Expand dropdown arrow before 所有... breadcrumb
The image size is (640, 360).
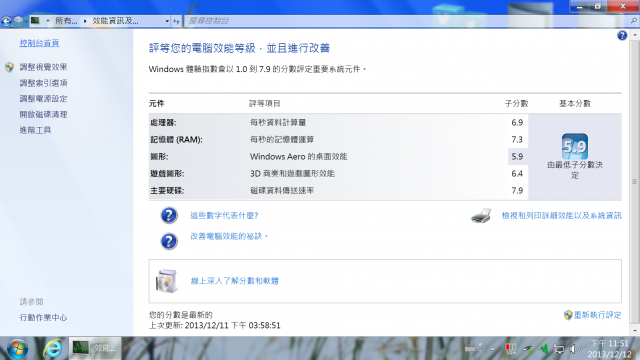pos(48,21)
